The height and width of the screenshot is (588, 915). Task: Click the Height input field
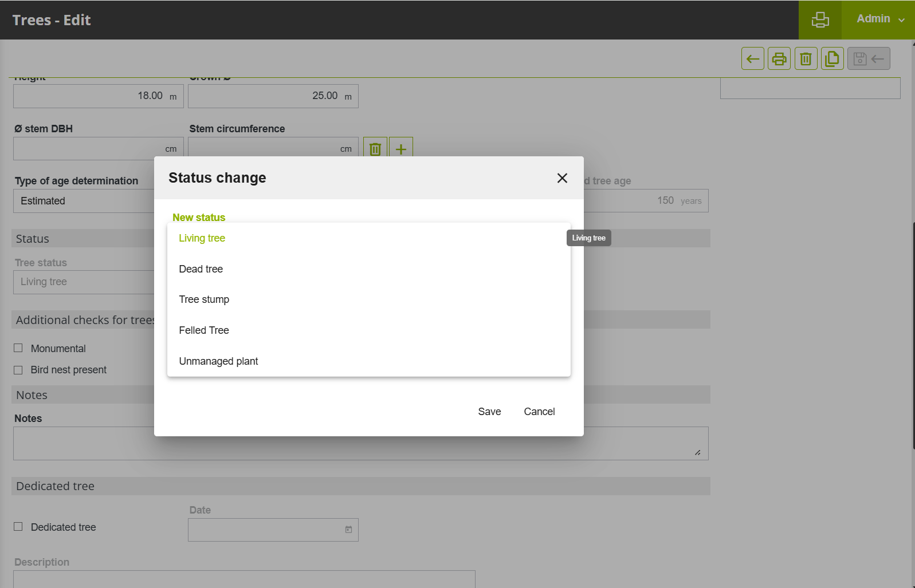[x=92, y=96]
